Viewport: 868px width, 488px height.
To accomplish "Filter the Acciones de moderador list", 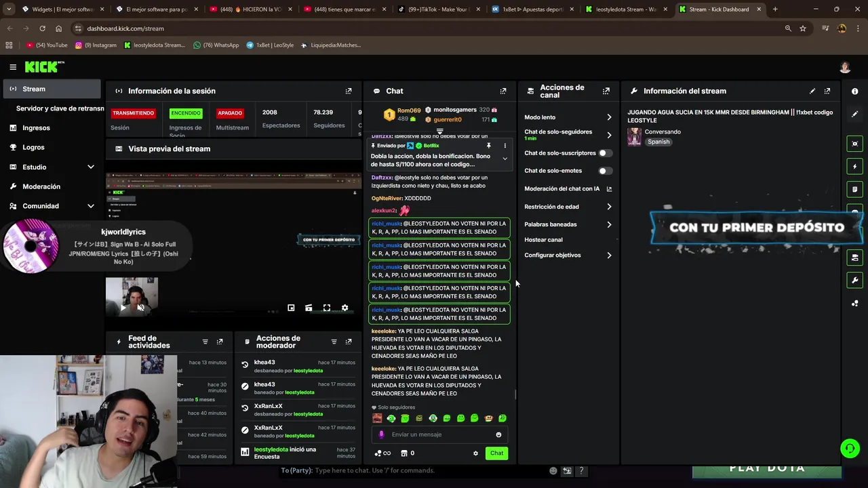I will 334,342.
